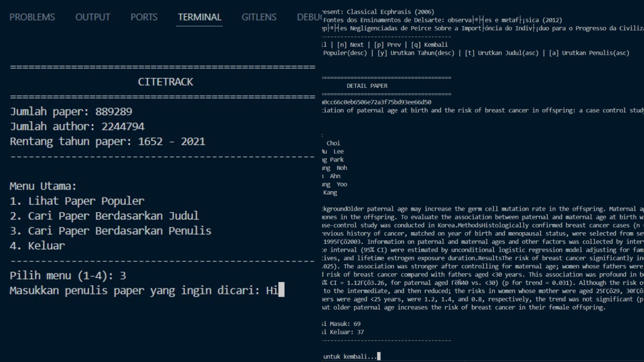
Task: Click 'Jumlah paper: 889289' line
Action: coord(71,111)
